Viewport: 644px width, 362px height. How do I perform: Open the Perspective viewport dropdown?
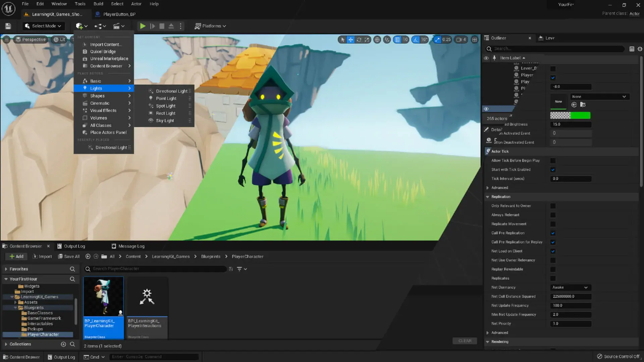[31, 39]
